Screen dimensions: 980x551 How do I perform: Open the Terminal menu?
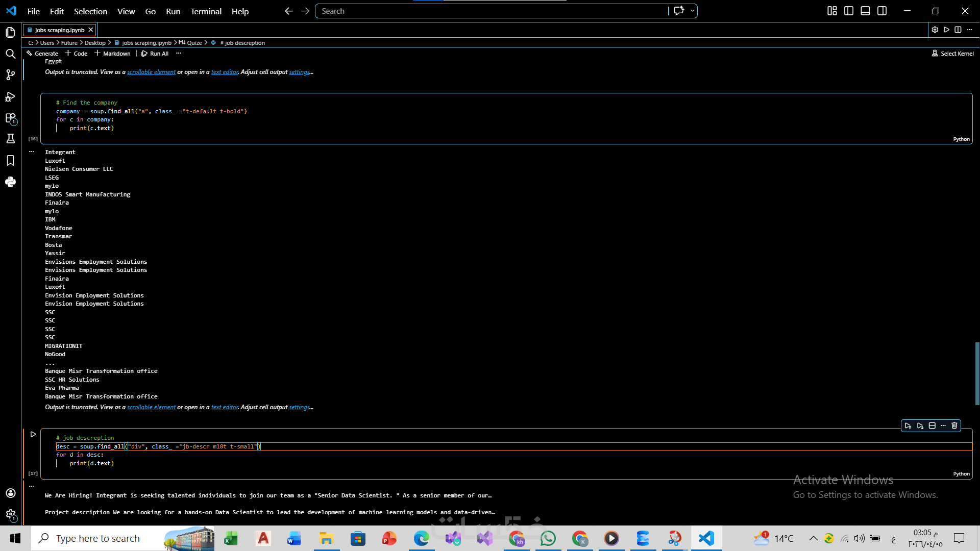(206, 11)
